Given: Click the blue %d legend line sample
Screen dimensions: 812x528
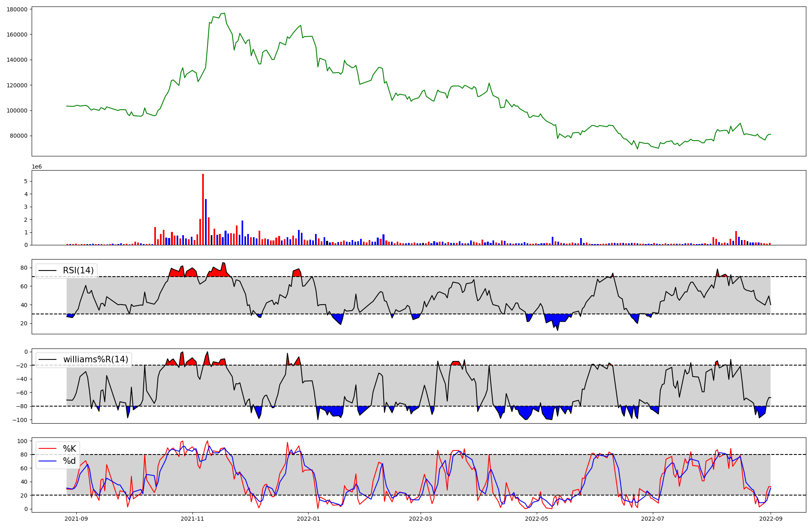Looking at the screenshot, I should [x=47, y=461].
